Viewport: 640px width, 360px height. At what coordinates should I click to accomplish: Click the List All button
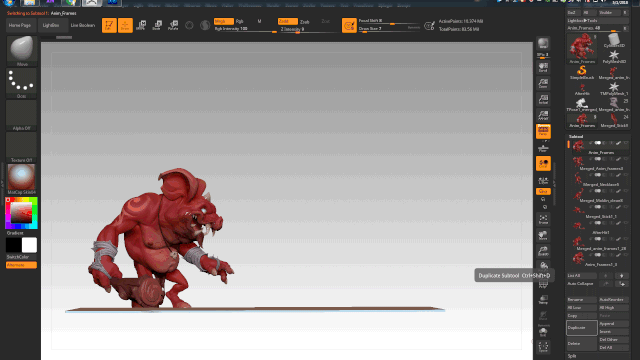[x=582, y=276]
